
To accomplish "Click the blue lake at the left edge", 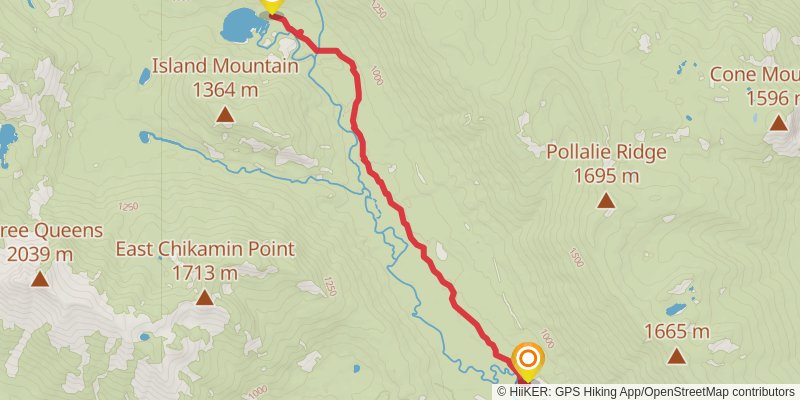I will pos(7,144).
